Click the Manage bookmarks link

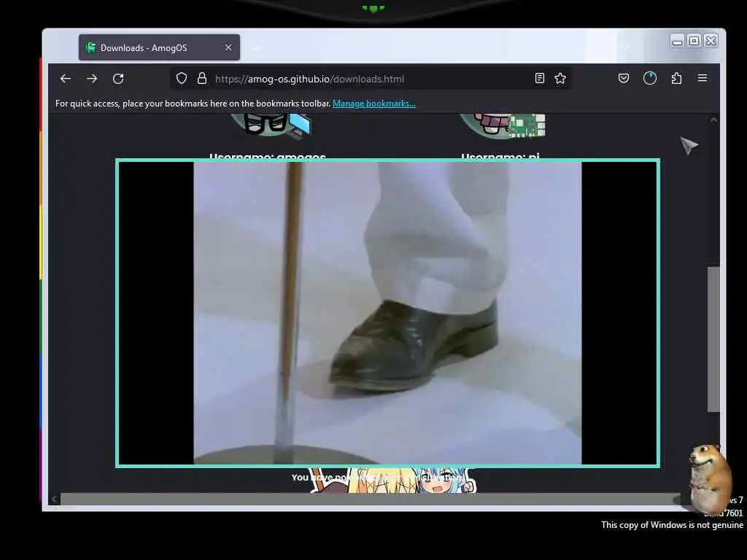374,104
